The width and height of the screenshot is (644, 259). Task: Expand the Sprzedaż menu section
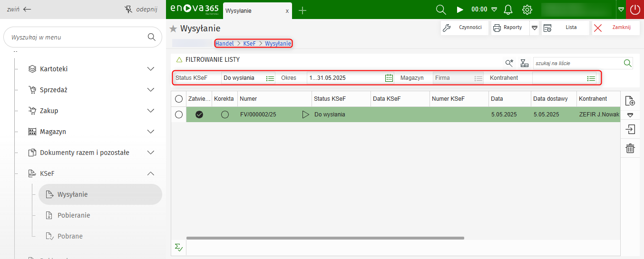click(x=151, y=90)
